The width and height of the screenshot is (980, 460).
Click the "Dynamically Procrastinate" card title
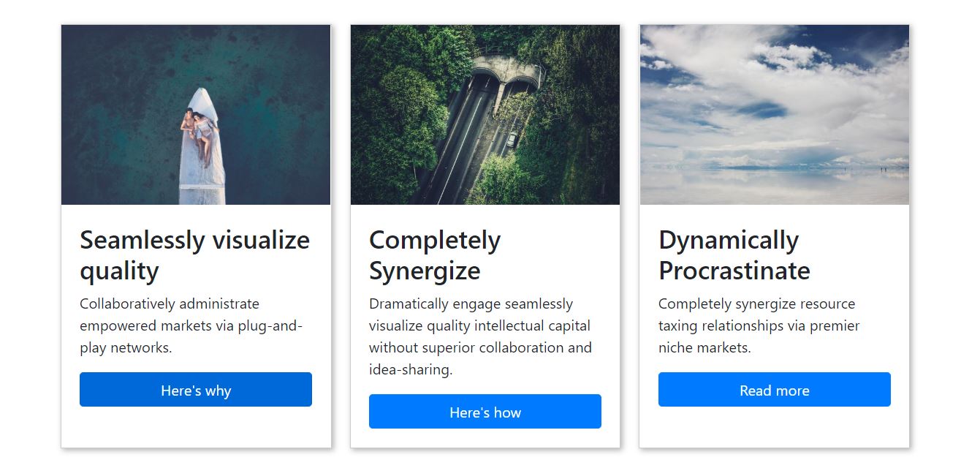pyautogui.click(x=734, y=255)
